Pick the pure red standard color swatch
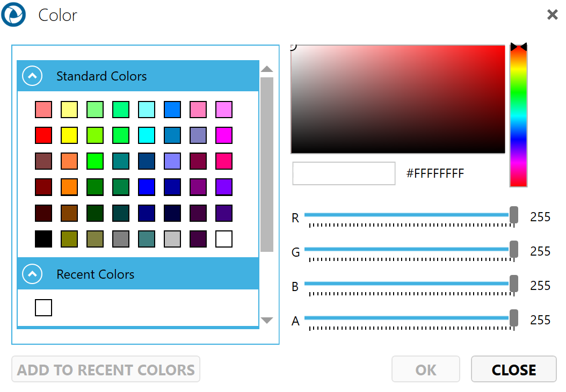The height and width of the screenshot is (392, 566). click(43, 135)
